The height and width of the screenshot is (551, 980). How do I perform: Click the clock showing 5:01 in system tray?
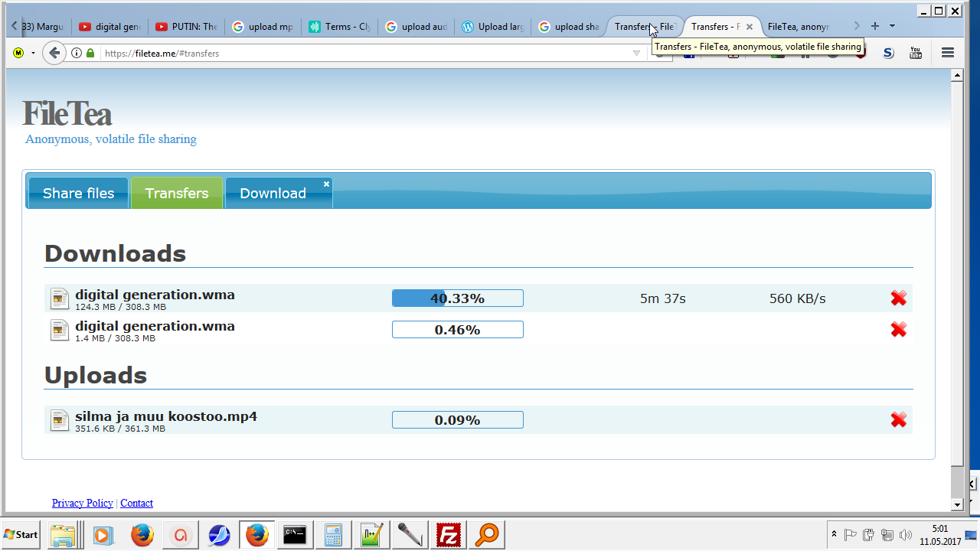coord(940,528)
